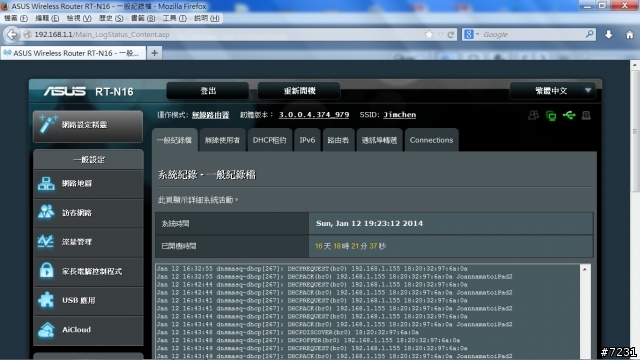Click the DHCPOFFER(br0) log line
This screenshot has width=640, height=360.
pyautogui.click(x=309, y=340)
